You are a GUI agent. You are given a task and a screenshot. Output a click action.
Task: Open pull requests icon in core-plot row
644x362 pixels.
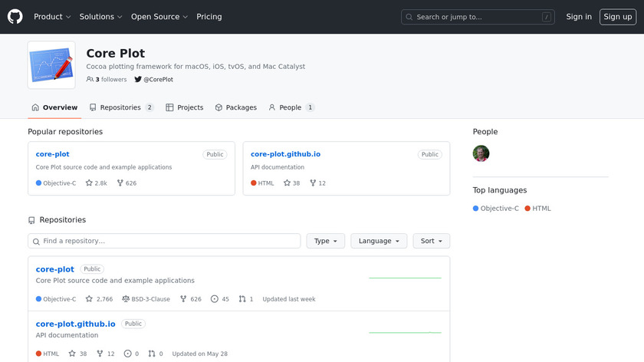click(242, 299)
